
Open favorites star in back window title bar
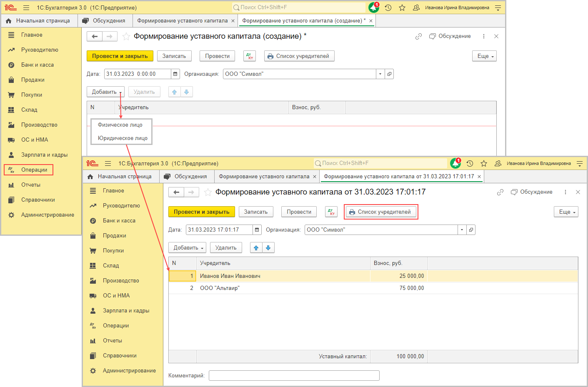(x=402, y=7)
